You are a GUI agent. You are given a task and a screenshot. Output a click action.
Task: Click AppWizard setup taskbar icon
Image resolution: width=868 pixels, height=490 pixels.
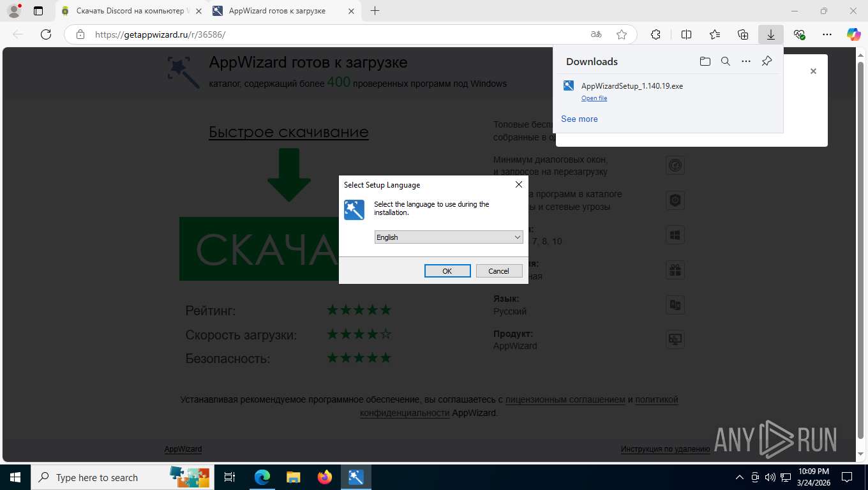click(x=356, y=477)
